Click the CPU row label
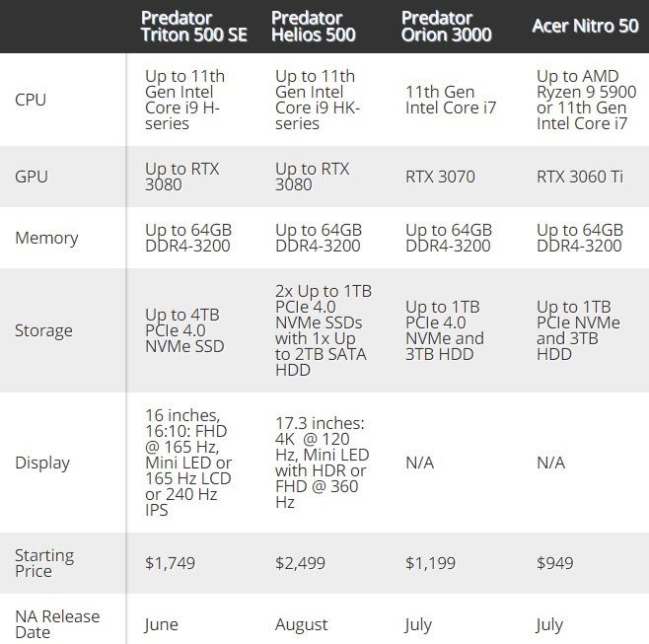This screenshot has height=644, width=649. pos(31,100)
